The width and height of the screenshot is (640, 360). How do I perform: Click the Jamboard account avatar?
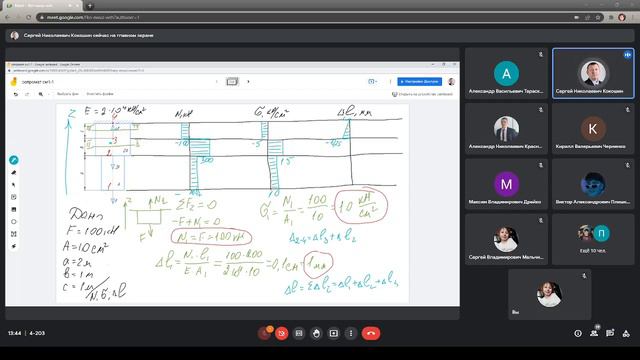tap(451, 82)
